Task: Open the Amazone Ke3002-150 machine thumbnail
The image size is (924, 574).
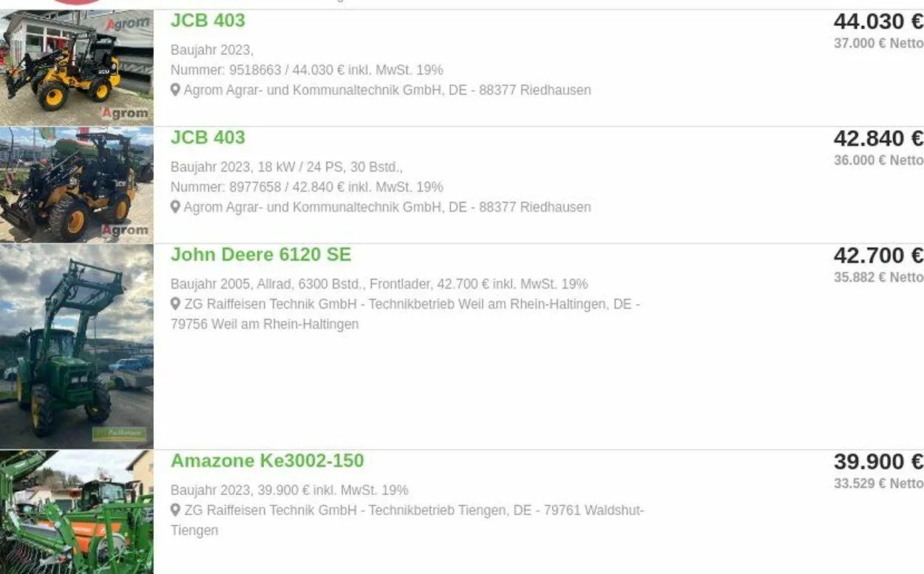Action: pos(77,512)
